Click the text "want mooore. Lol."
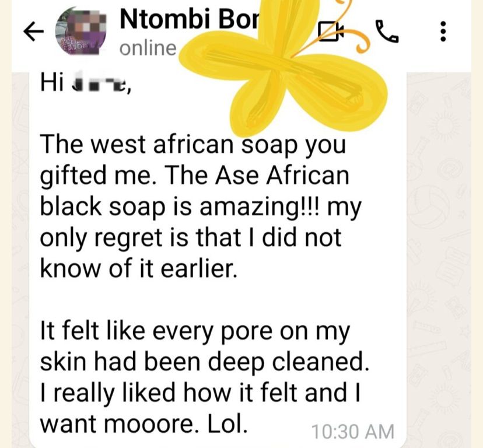The image size is (483, 448). [144, 425]
